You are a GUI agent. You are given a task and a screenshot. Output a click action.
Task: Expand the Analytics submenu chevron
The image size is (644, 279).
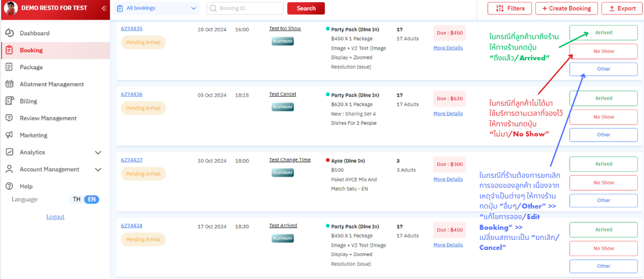click(x=98, y=152)
